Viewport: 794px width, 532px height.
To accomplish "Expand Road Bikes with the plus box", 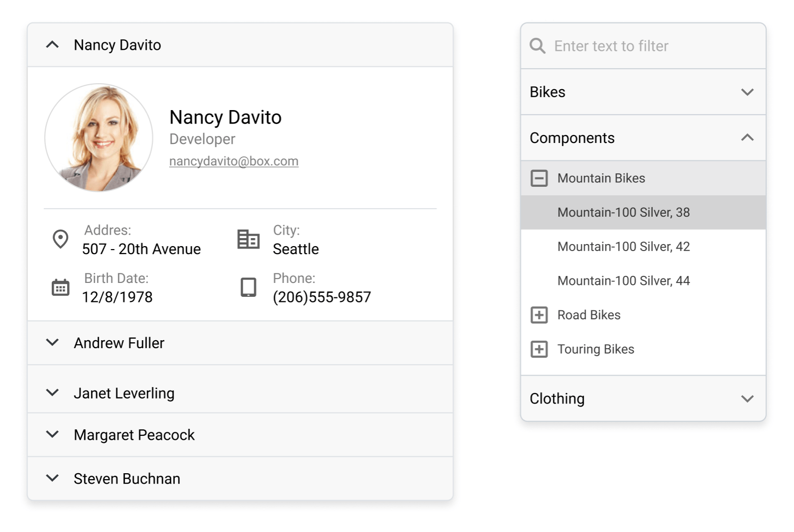I will tap(539, 315).
